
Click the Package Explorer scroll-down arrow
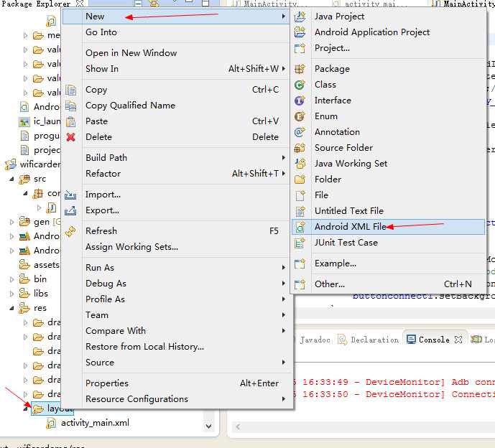click(x=208, y=426)
